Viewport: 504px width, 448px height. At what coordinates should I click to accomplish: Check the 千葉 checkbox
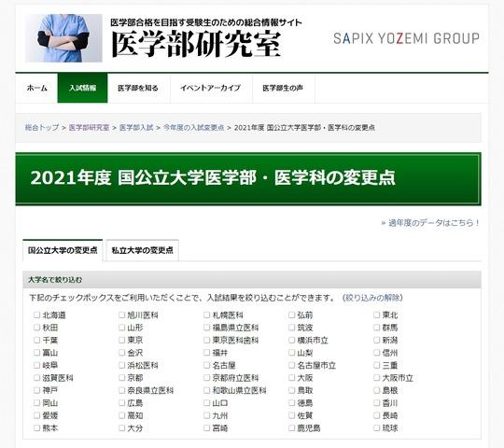pos(36,340)
